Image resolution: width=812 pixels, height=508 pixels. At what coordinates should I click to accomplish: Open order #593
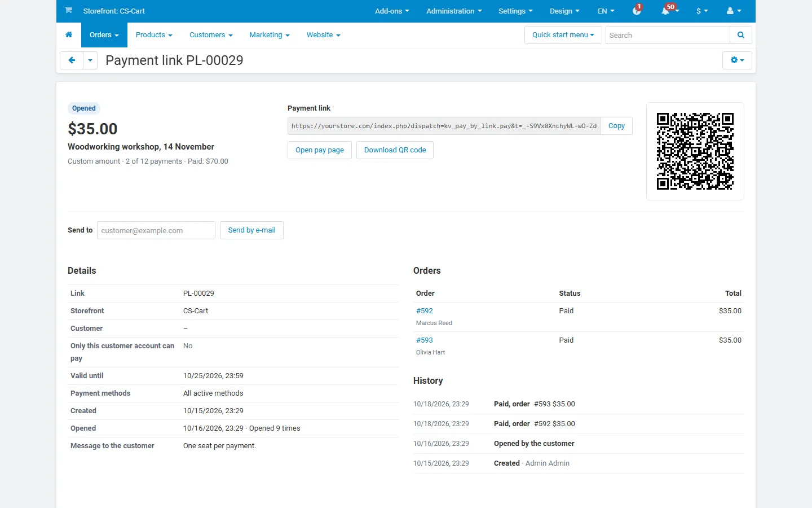425,340
